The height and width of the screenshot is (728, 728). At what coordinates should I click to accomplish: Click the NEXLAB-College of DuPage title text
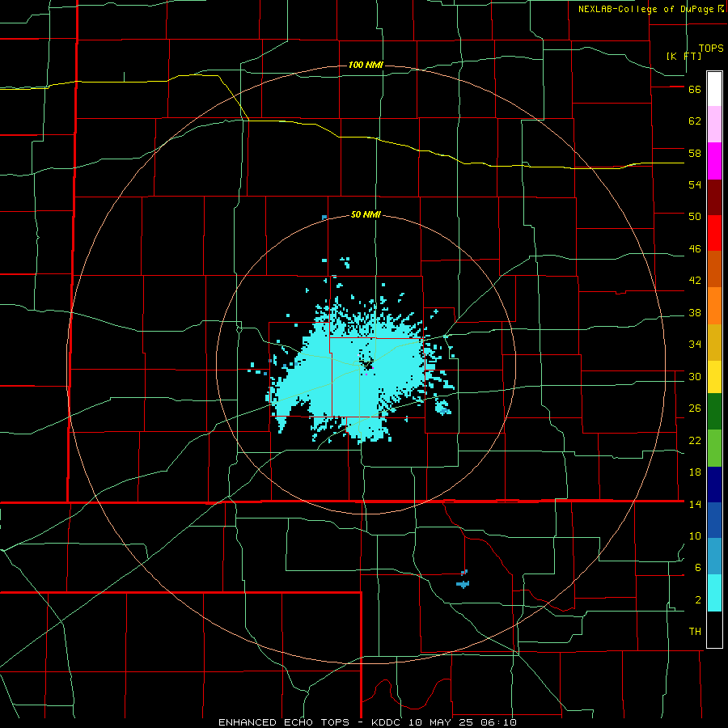coord(645,9)
